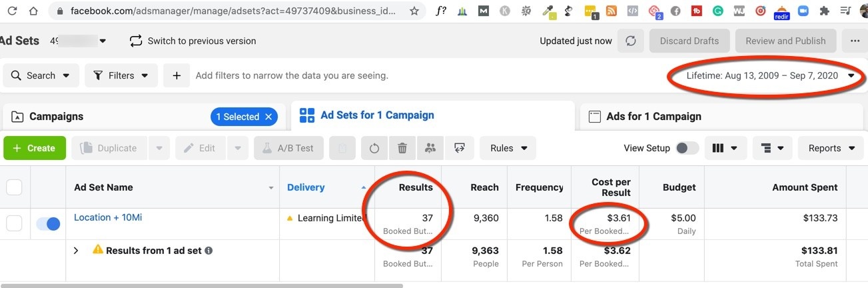Open the breakdown dropdown
The image size is (868, 288).
771,148
